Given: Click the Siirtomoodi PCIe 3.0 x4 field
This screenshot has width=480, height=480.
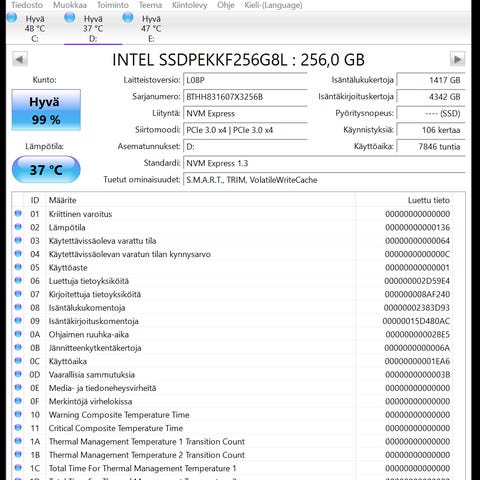Looking at the screenshot, I should click(245, 130).
